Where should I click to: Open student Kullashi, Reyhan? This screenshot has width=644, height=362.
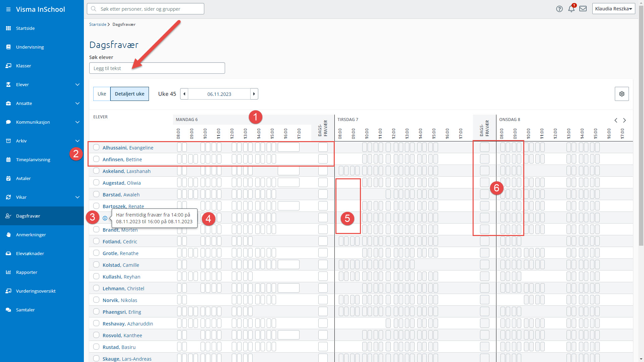(121, 277)
